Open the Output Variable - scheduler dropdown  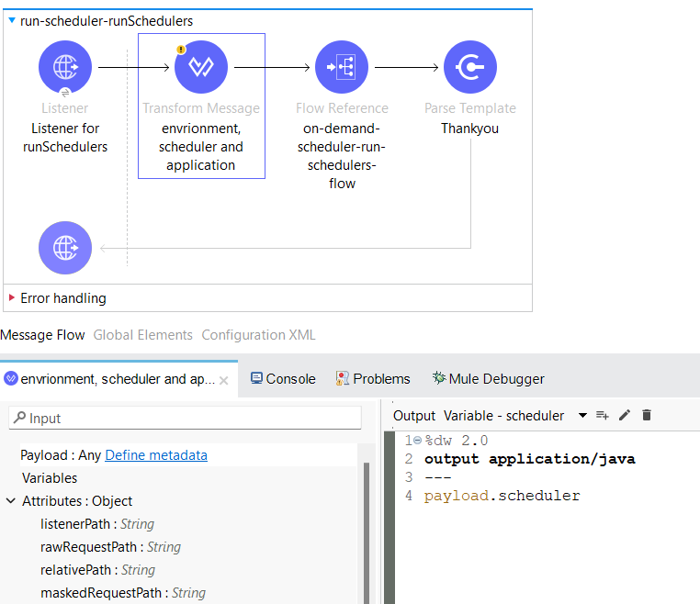[582, 416]
